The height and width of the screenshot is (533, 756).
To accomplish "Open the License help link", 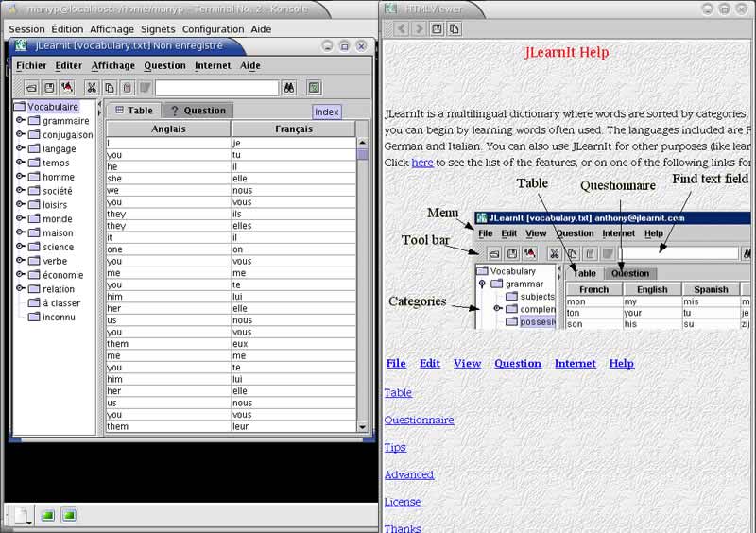I will click(x=403, y=502).
